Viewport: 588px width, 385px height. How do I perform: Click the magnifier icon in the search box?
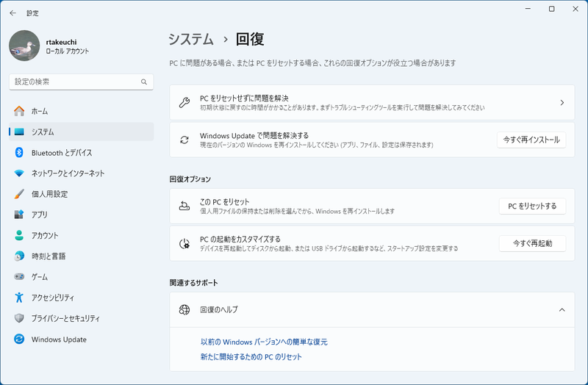coord(144,82)
